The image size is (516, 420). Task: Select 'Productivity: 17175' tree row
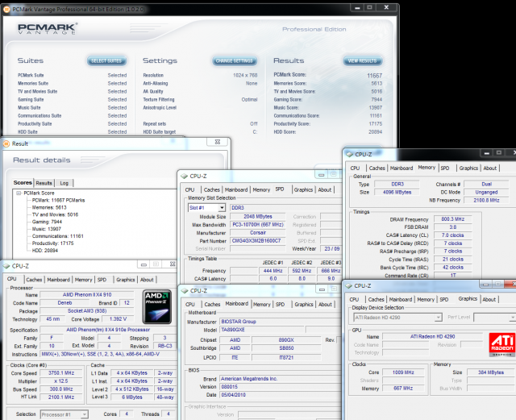53,243
